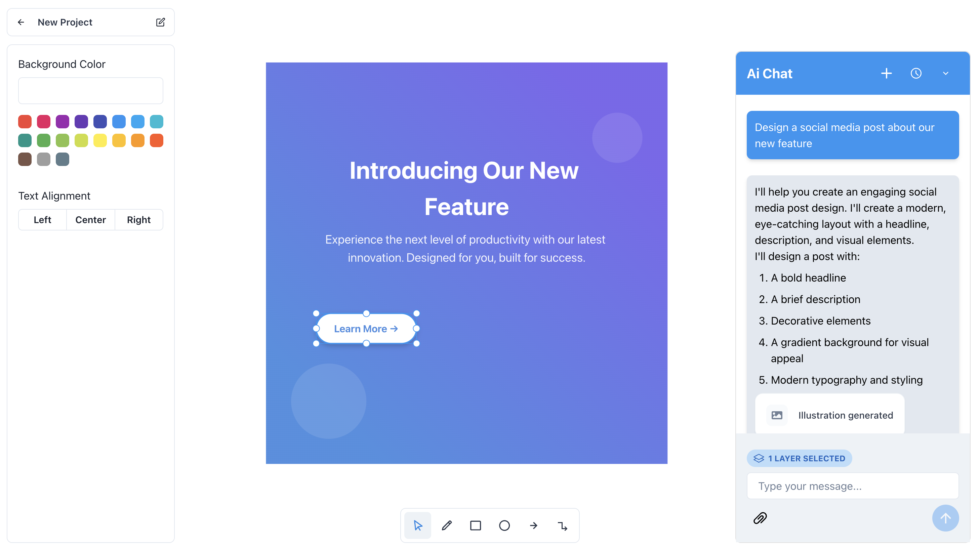Open new AI Chat session
Image resolution: width=980 pixels, height=551 pixels.
coord(887,73)
